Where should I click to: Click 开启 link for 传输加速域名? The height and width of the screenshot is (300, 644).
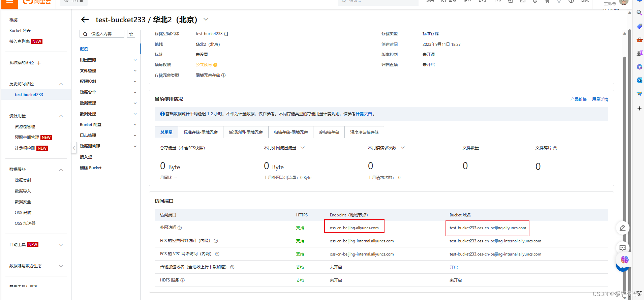coord(454,267)
